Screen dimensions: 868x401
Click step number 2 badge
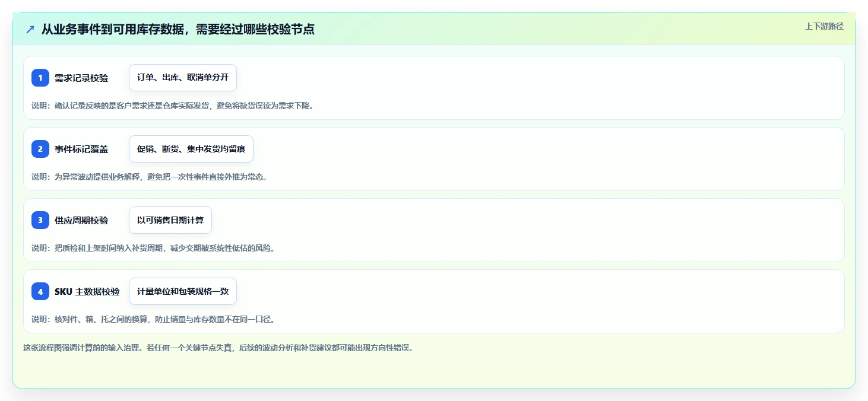(x=40, y=149)
